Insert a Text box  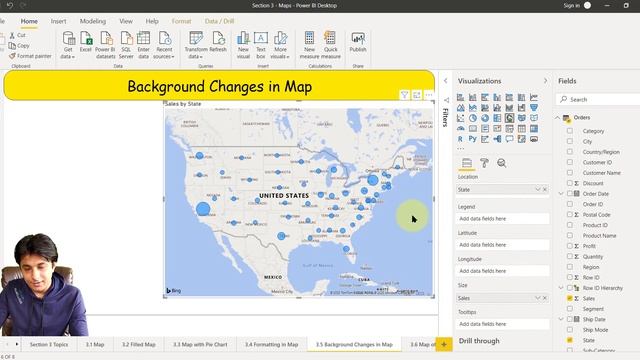tap(261, 45)
